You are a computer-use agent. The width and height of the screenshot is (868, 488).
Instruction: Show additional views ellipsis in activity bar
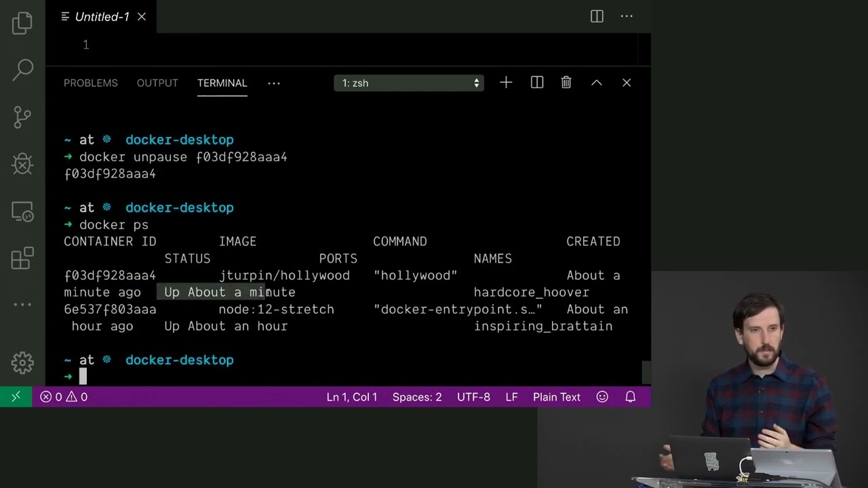click(x=22, y=304)
